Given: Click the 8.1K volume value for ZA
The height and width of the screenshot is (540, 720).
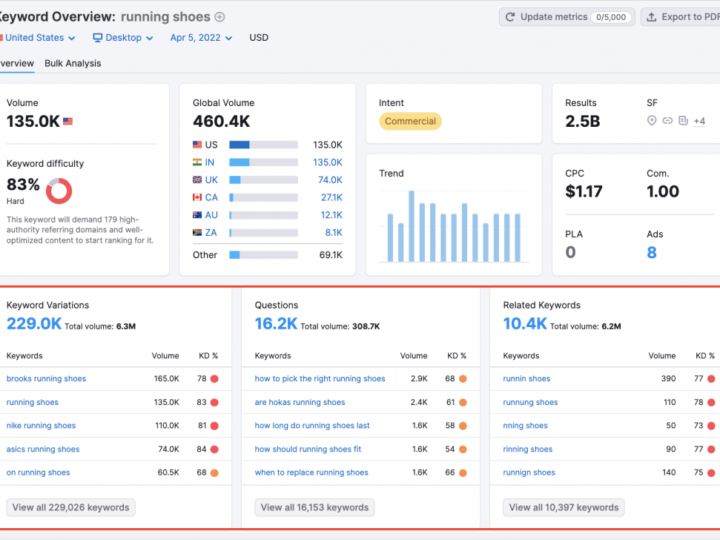Looking at the screenshot, I should tap(334, 232).
